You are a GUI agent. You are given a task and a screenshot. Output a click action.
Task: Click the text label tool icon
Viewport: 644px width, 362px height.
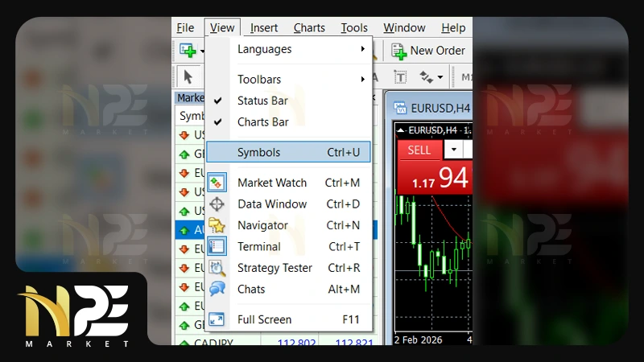(400, 77)
